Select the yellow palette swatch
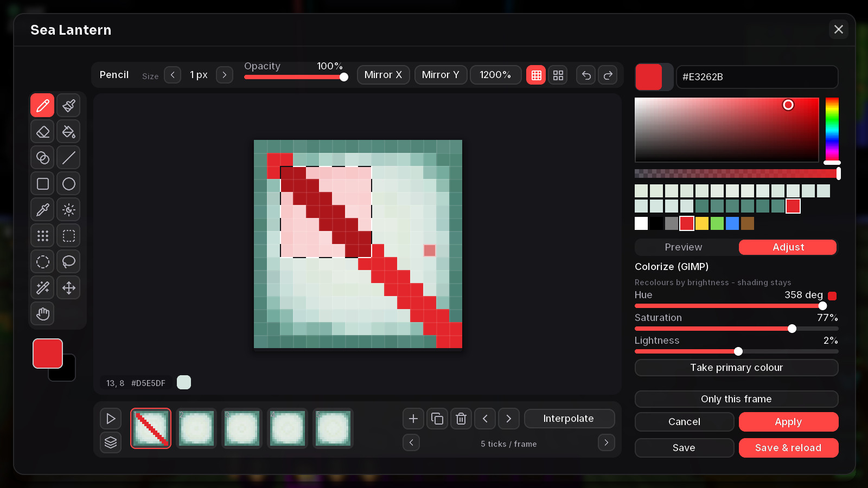 coord(702,223)
